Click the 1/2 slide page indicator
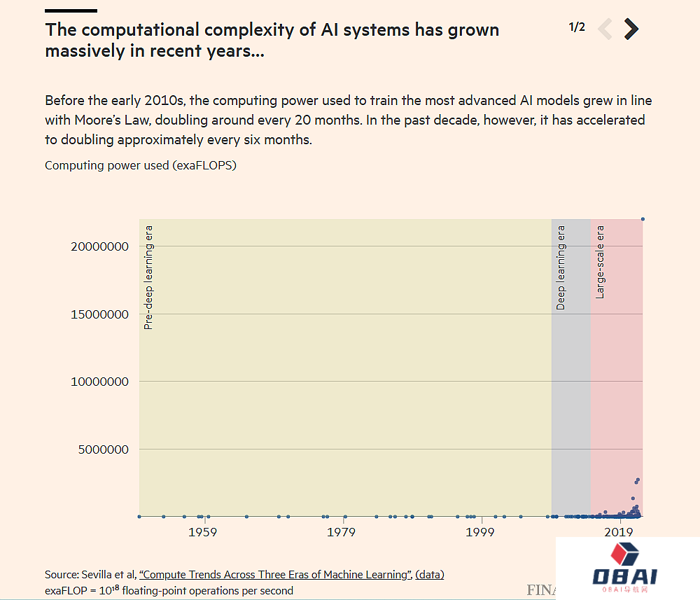The height and width of the screenshot is (600, 700). [x=577, y=27]
